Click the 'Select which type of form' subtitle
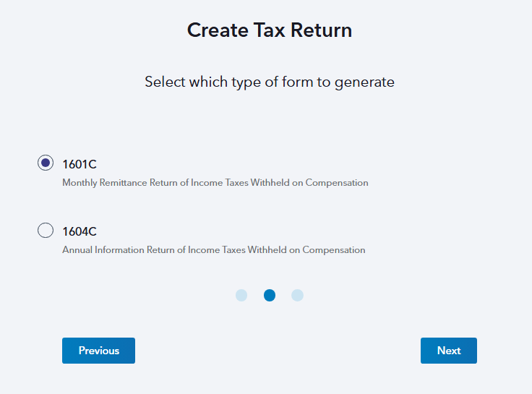Screen dimensions: 532x394 coord(270,82)
